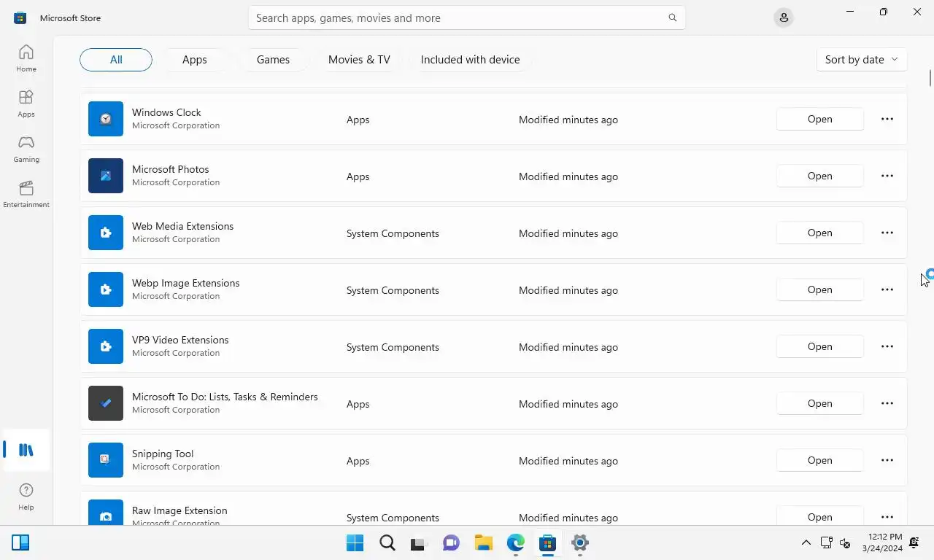Open more options for Windows Clock
Screen dimensions: 934x560
point(887,119)
